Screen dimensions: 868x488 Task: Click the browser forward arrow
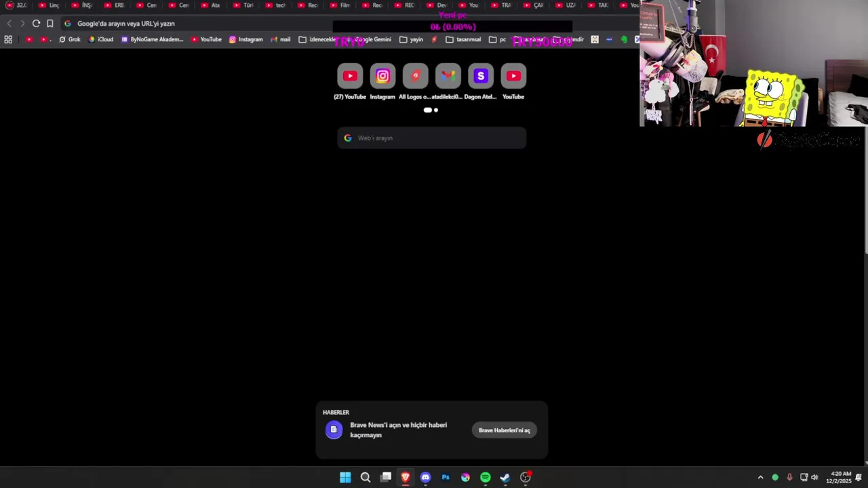point(22,23)
